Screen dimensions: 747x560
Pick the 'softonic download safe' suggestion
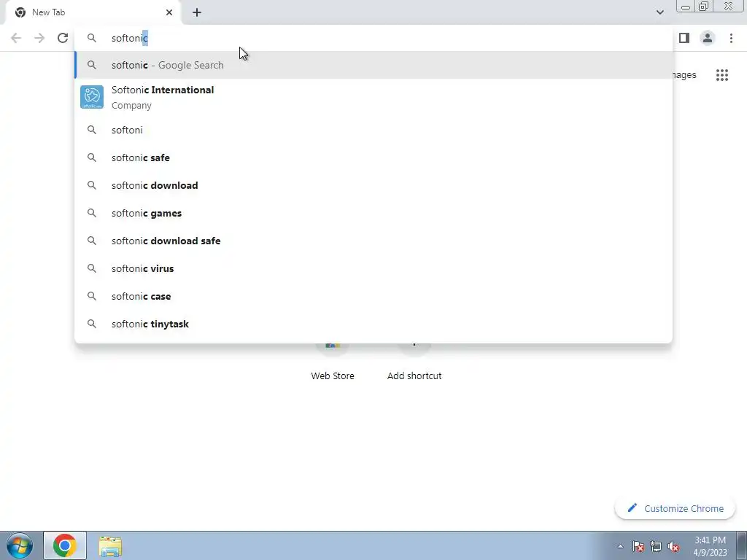click(373, 241)
